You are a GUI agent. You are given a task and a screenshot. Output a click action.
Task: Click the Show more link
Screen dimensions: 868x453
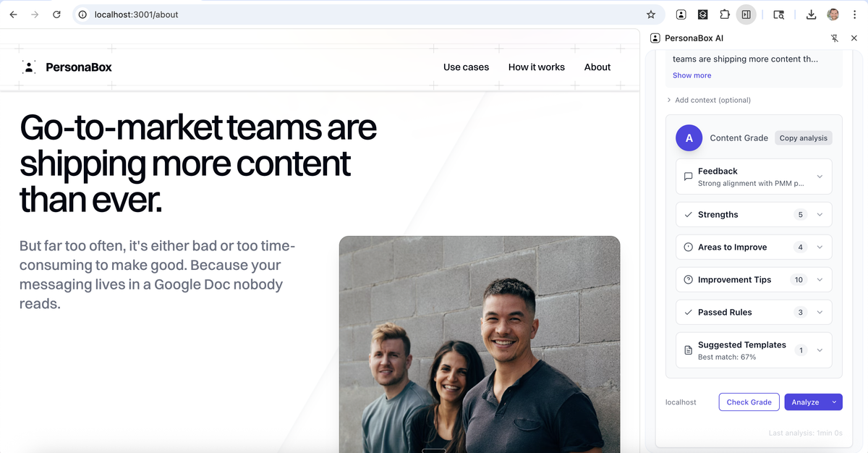tap(692, 75)
